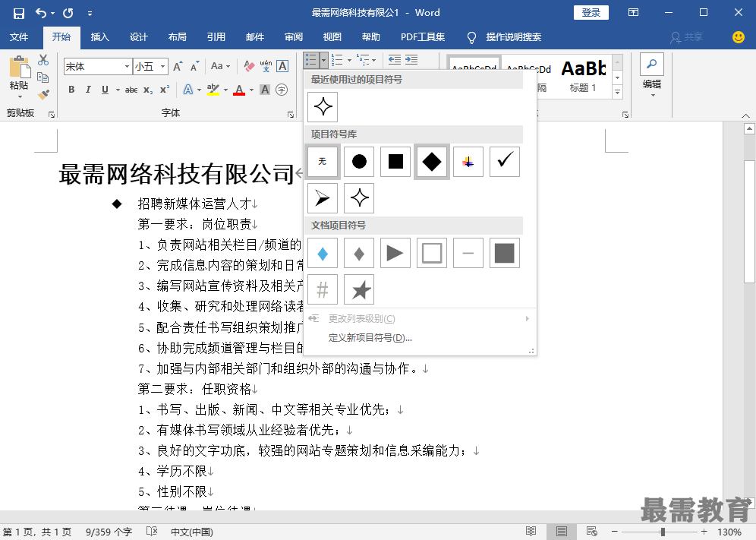
Task: Click the Enclose Characters circle icon
Action: pos(282,90)
